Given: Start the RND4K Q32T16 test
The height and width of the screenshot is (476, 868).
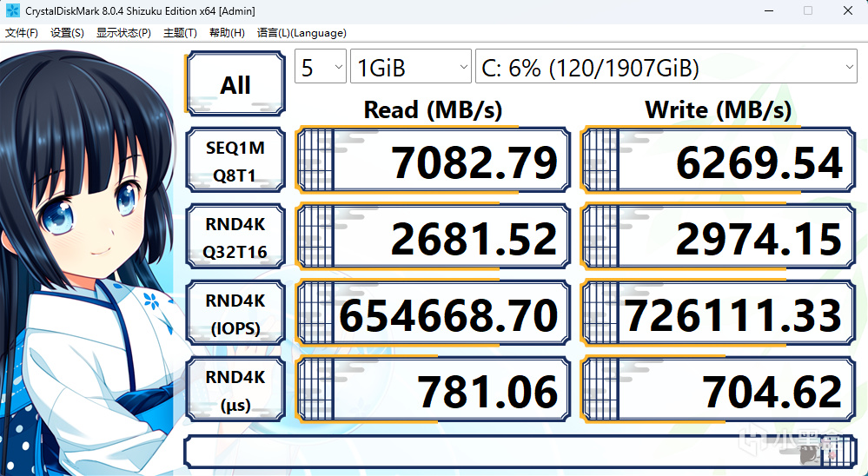Looking at the screenshot, I should coord(235,236).
